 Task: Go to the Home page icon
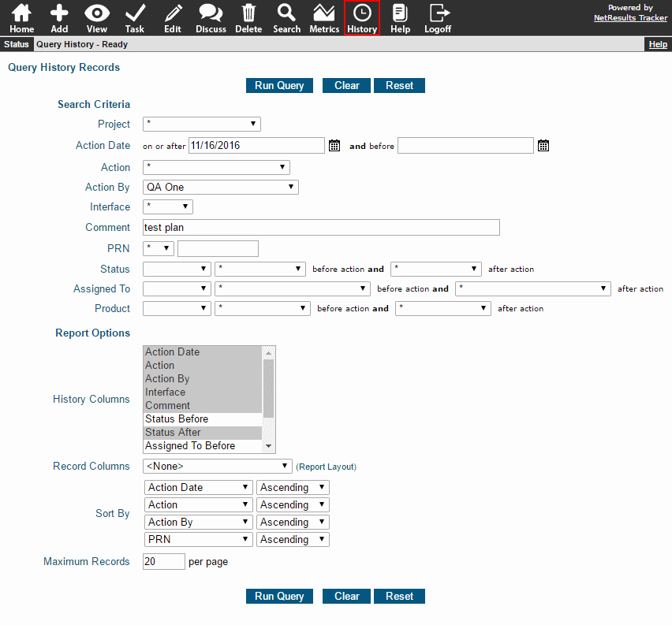point(21,18)
